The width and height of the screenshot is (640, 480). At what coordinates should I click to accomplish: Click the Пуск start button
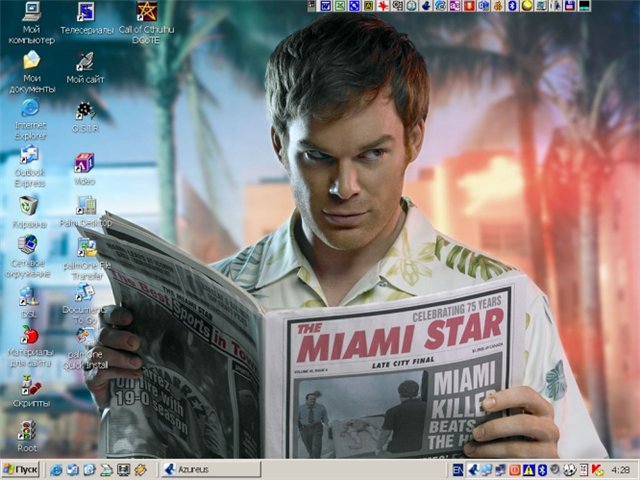pos(20,469)
